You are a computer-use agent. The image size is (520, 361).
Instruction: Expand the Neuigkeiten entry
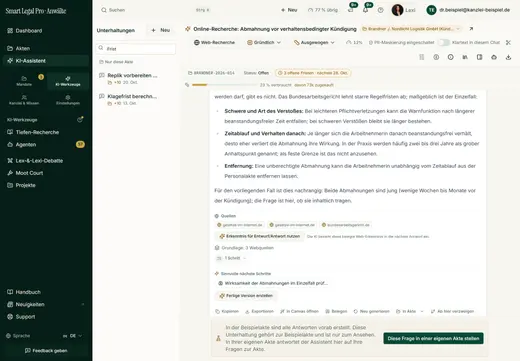point(45,304)
